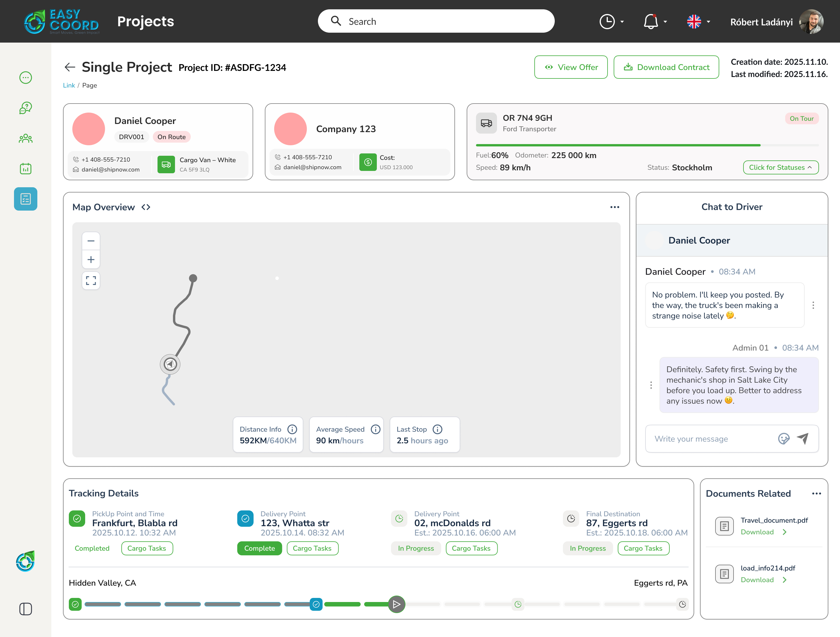The height and width of the screenshot is (637, 840).
Task: Open the calendar sidebar icon
Action: pos(25,168)
